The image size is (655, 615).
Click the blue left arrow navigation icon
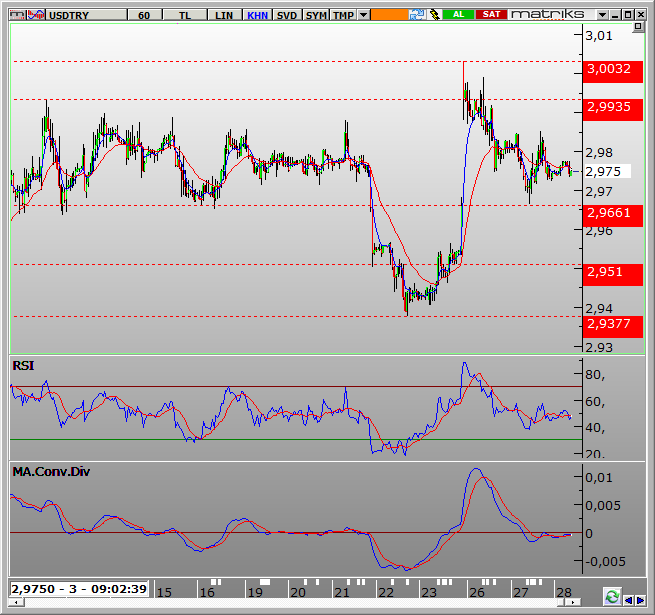tap(628, 601)
